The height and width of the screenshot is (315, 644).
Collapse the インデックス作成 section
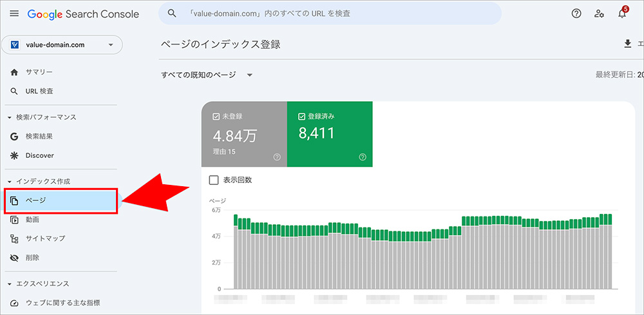(10, 182)
